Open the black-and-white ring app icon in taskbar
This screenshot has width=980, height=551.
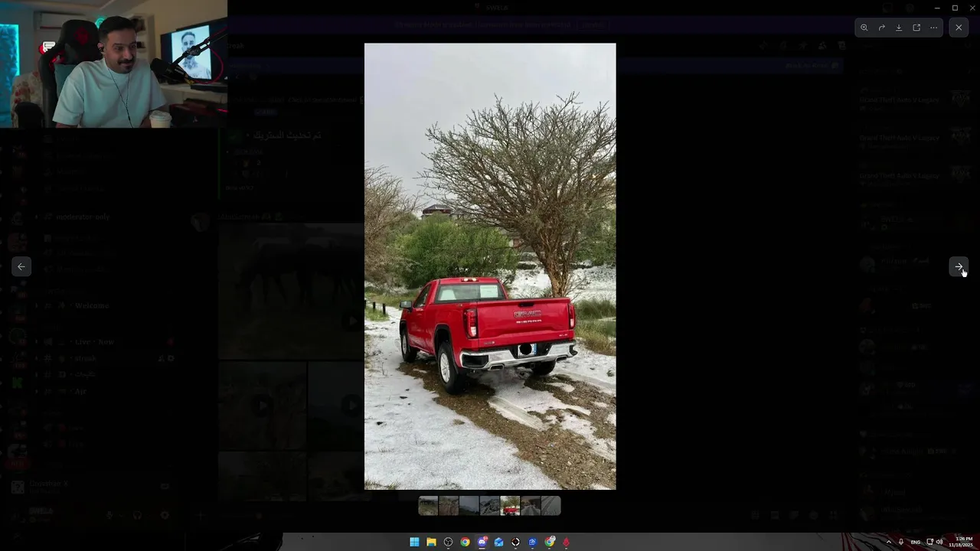pos(515,542)
